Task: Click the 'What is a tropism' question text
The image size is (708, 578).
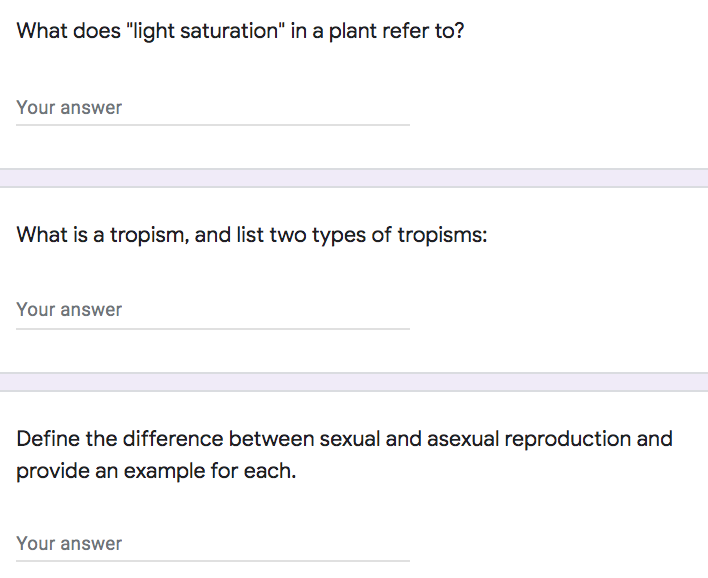Action: (x=250, y=236)
